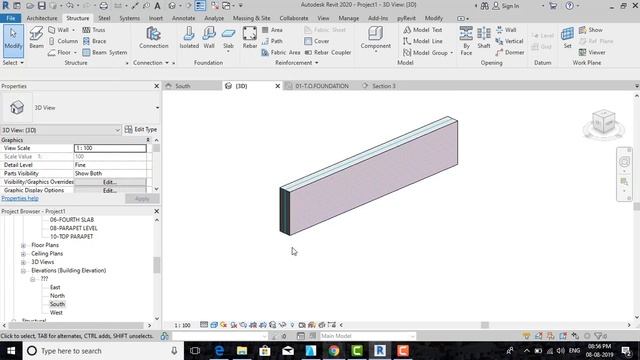Switch to the Steel ribbon tab

tap(104, 18)
